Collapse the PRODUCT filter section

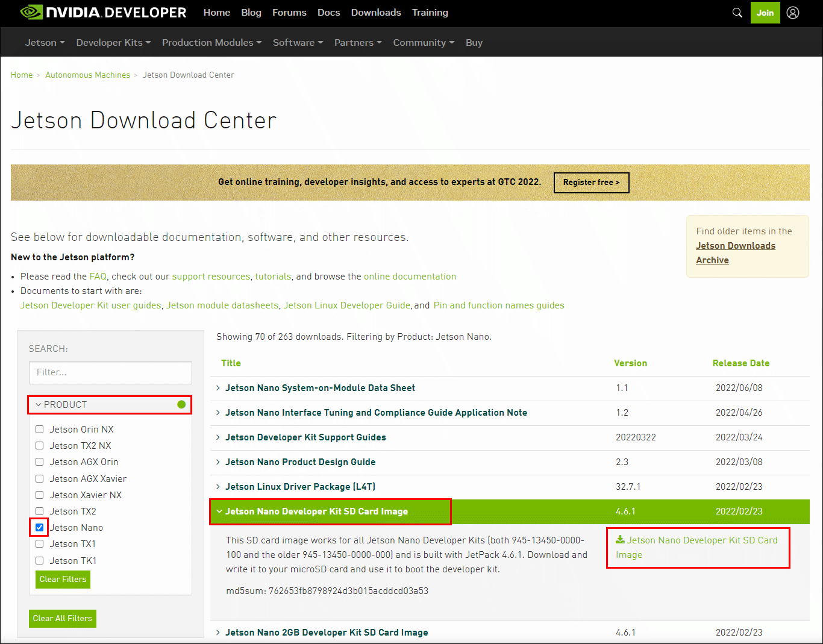click(x=110, y=405)
